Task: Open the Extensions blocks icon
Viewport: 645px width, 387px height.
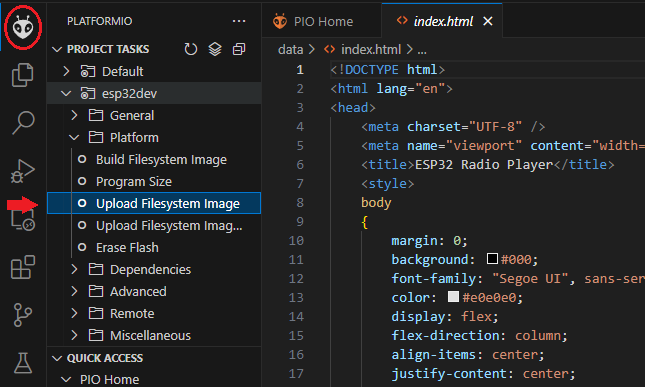Action: [x=23, y=267]
